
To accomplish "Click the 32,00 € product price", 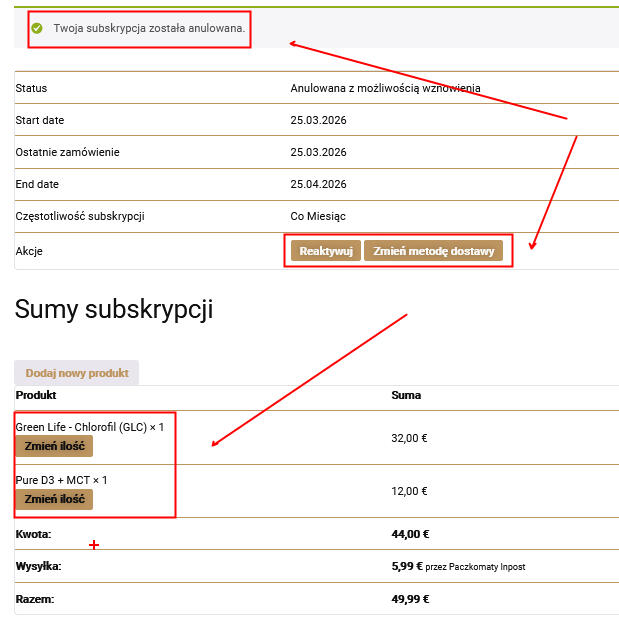I will 409,437.
